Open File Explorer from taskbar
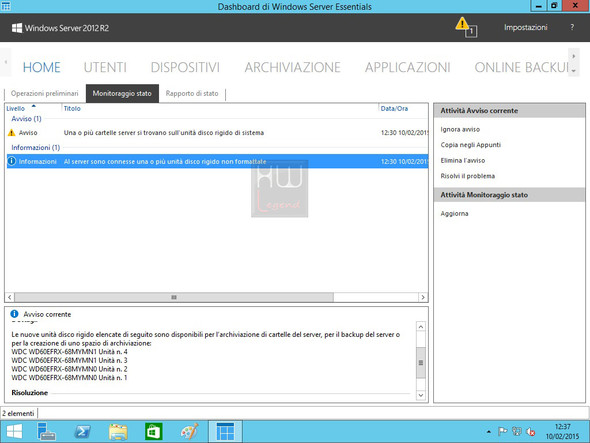This screenshot has height=443, width=590. [x=118, y=431]
